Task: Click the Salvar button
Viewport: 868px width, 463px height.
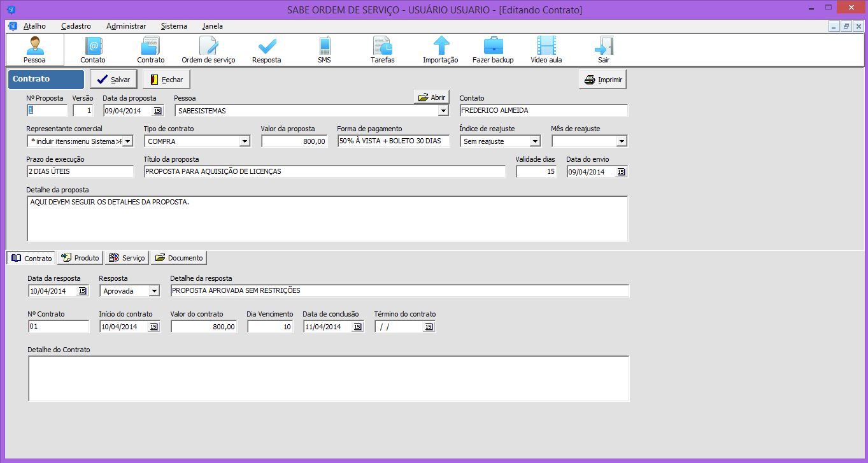Action: pos(113,80)
